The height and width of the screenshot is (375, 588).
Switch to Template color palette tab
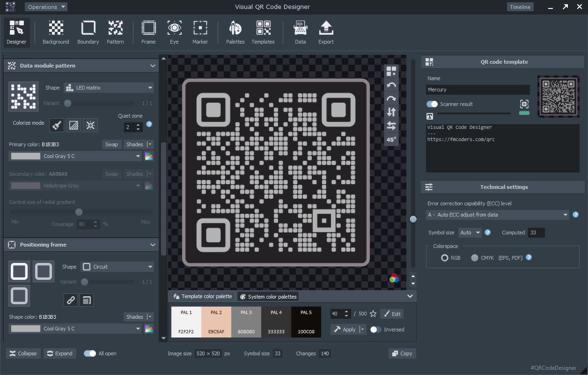[x=203, y=296]
